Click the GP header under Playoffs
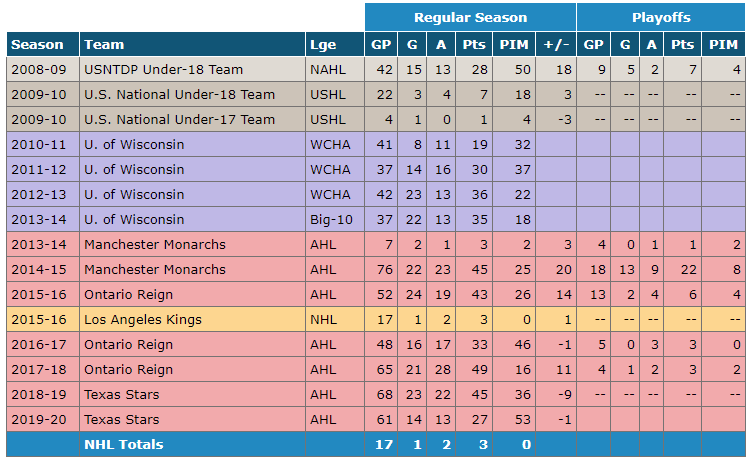 point(594,45)
